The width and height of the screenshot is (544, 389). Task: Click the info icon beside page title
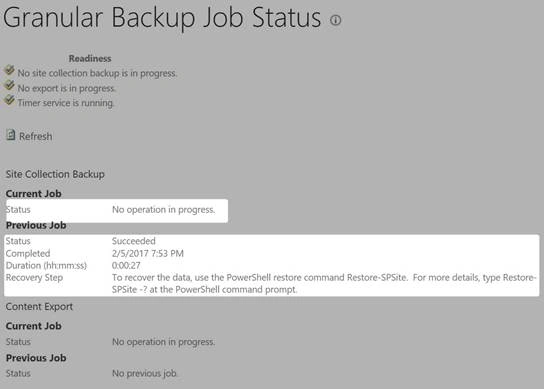335,20
